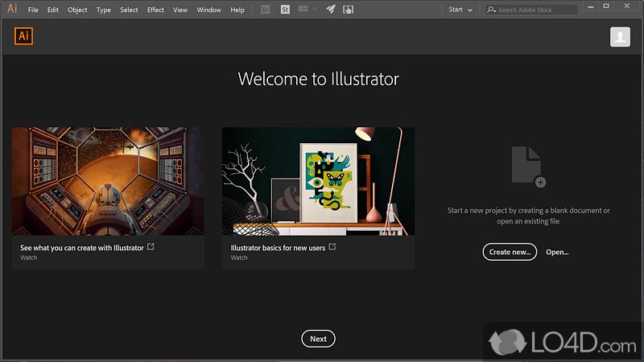The height and width of the screenshot is (362, 644).
Task: Open the Window menu
Action: [208, 10]
